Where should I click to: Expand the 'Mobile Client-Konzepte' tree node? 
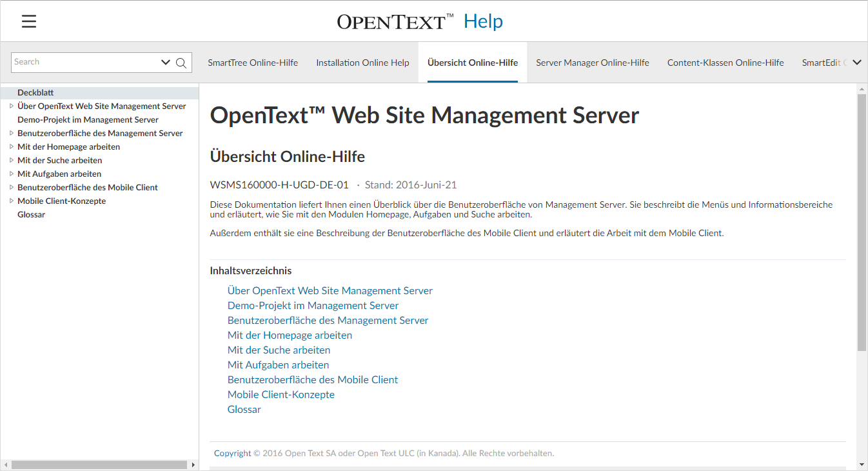(11, 201)
